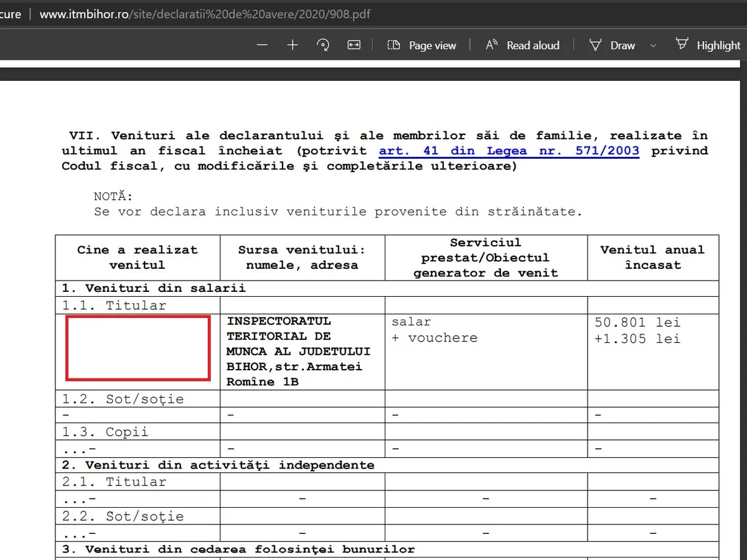747x560 pixels.
Task: Activate the Draw pen tool
Action: pos(612,45)
